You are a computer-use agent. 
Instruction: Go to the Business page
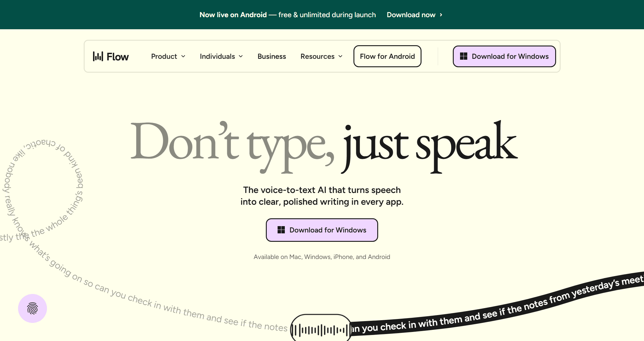(272, 56)
